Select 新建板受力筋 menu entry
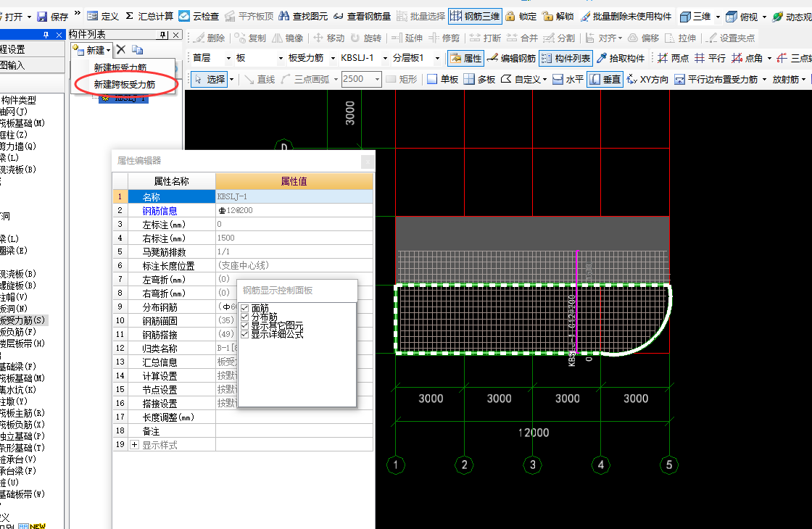 [x=120, y=68]
